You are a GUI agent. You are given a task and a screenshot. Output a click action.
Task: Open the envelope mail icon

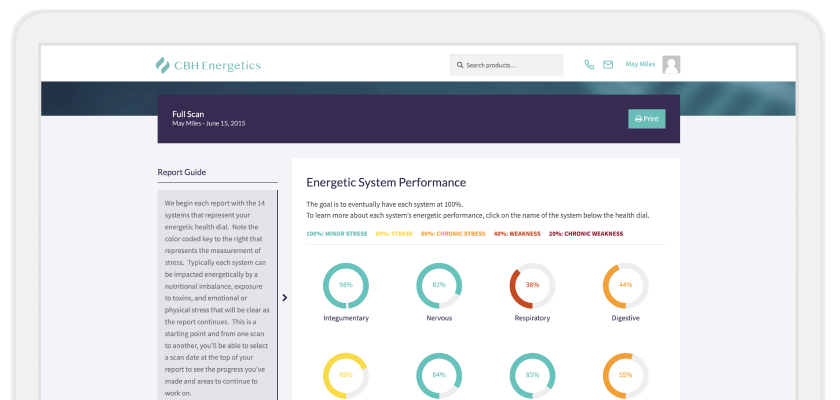tap(607, 65)
